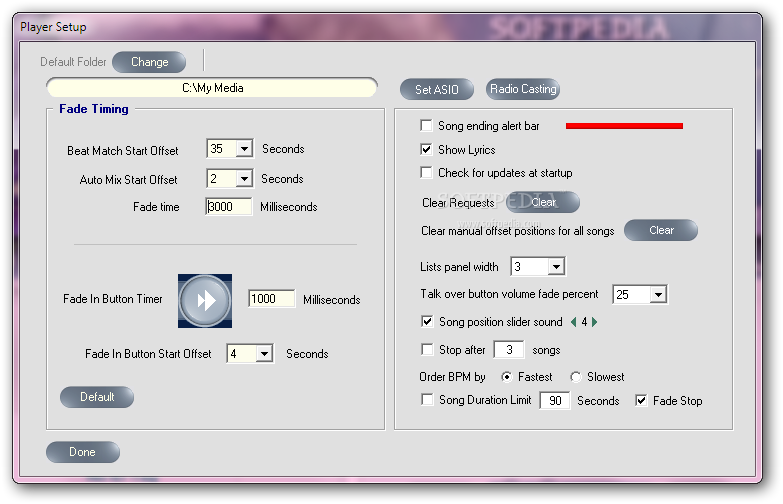
Task: Open Talk over volume fade percent dropdown
Action: click(658, 295)
